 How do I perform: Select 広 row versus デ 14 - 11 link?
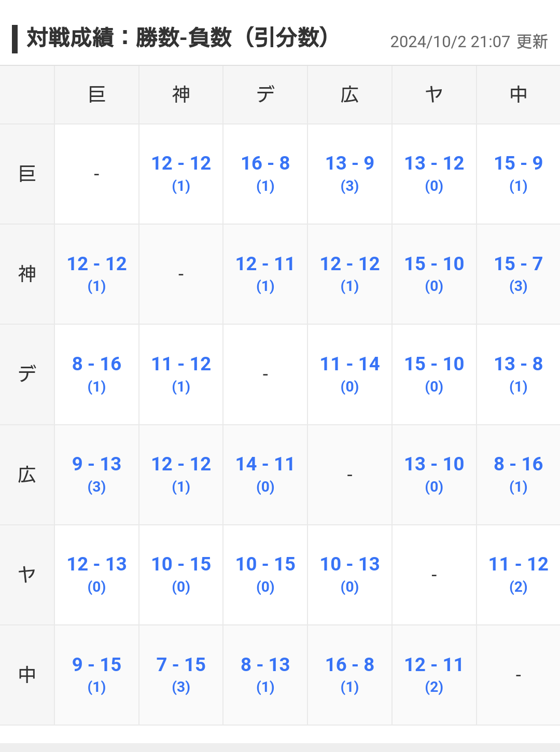265,465
